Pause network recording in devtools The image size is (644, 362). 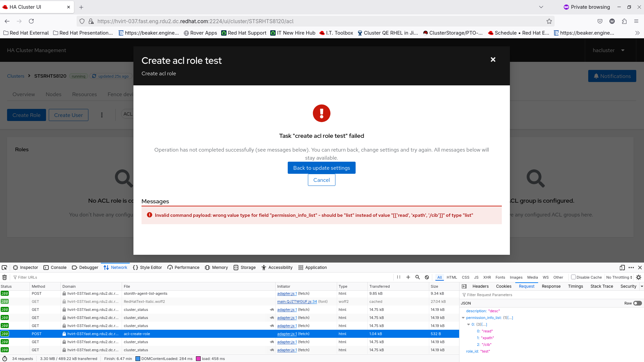399,277
